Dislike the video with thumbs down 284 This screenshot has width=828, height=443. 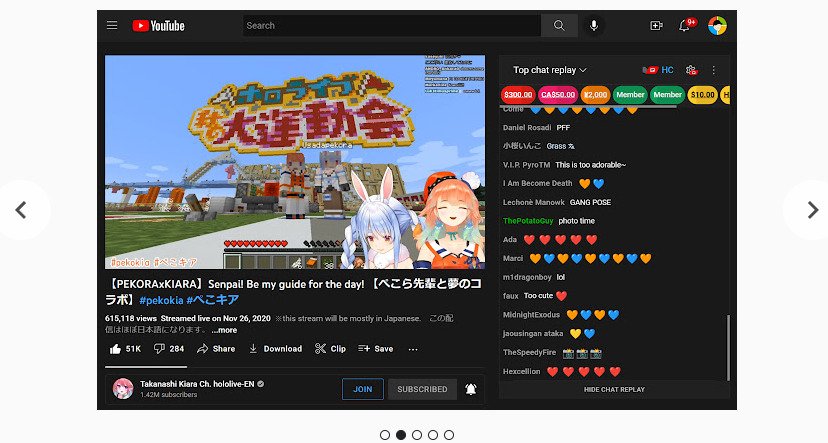click(169, 348)
